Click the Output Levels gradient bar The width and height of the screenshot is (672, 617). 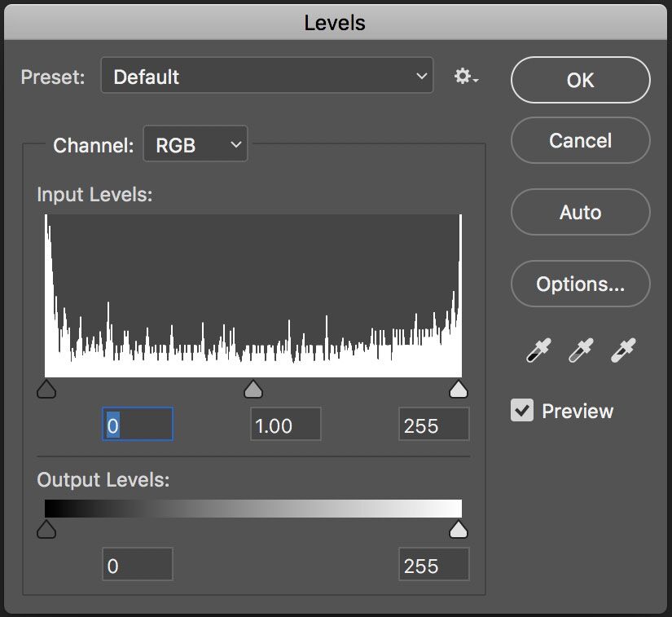click(x=253, y=507)
